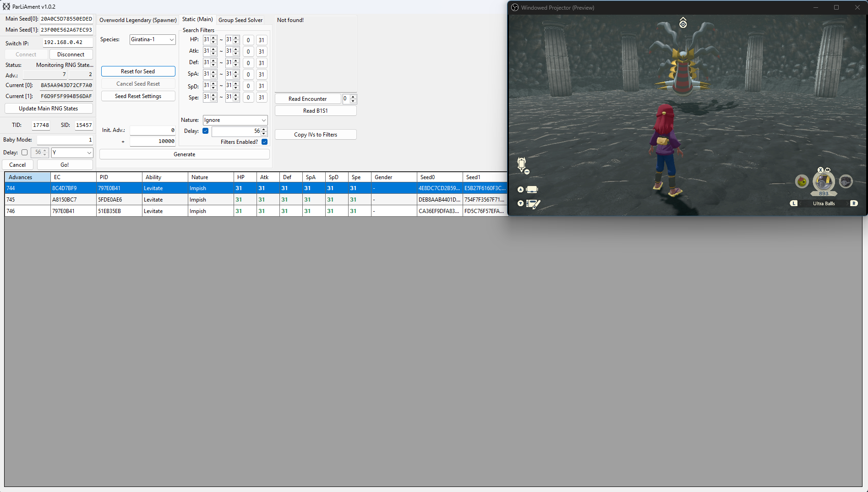Increase the filter Delay value stepper
The height and width of the screenshot is (492, 868).
(264, 129)
